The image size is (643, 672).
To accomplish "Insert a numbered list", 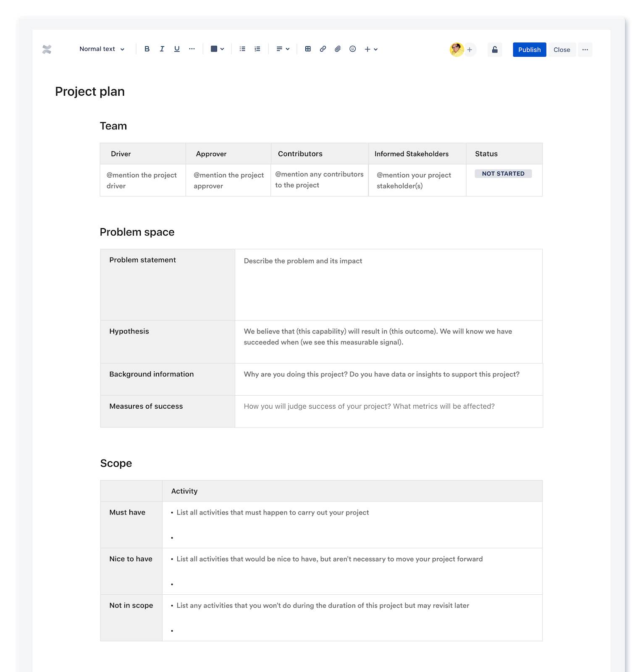I will pos(257,49).
